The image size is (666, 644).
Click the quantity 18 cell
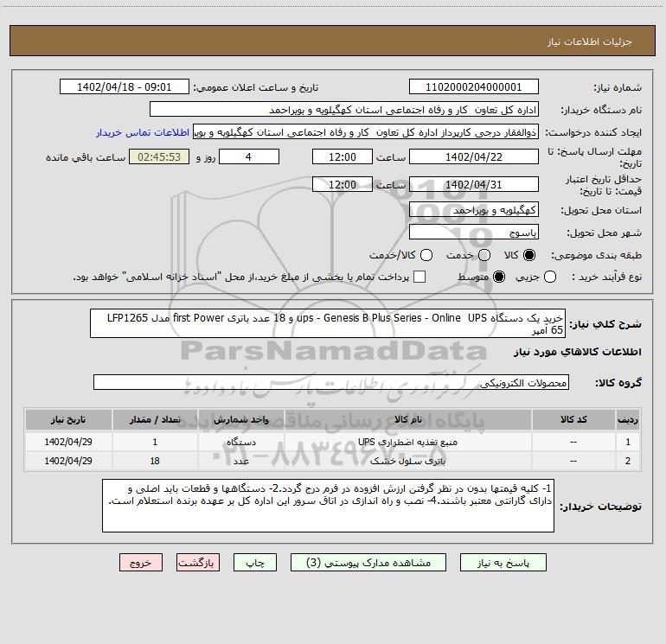click(155, 461)
